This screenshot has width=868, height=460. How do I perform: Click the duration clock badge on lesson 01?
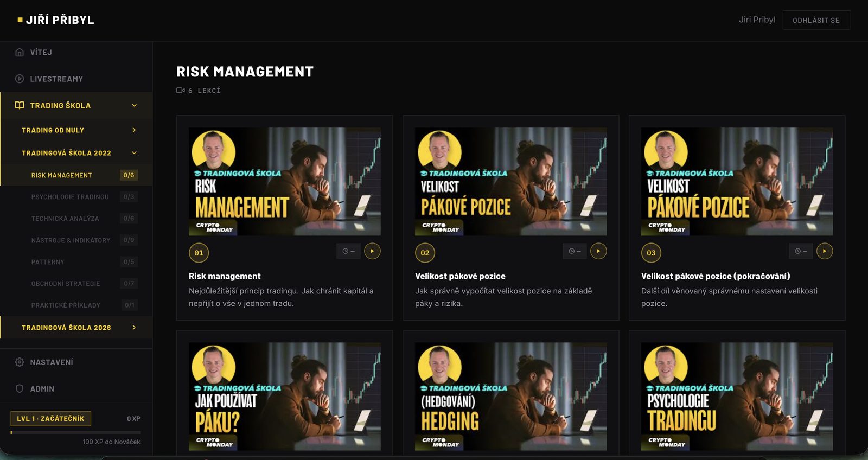pyautogui.click(x=348, y=251)
